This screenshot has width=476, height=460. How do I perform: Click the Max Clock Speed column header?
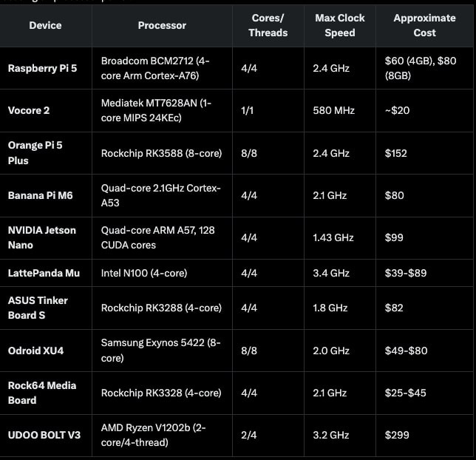[x=340, y=26]
